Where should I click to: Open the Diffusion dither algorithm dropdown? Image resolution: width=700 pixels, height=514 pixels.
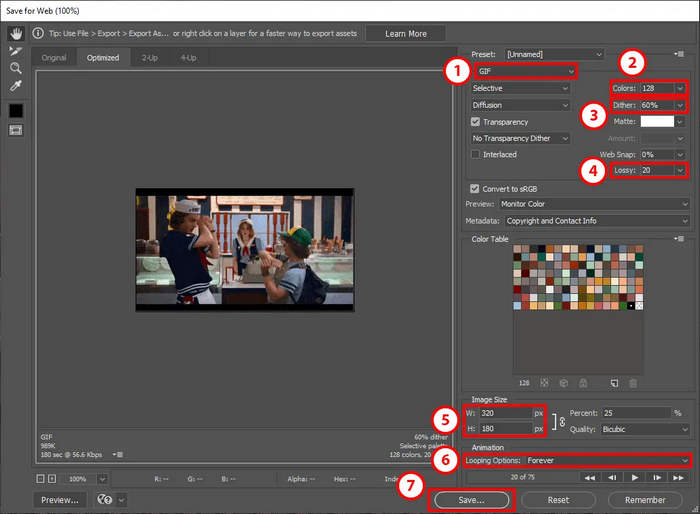click(520, 105)
